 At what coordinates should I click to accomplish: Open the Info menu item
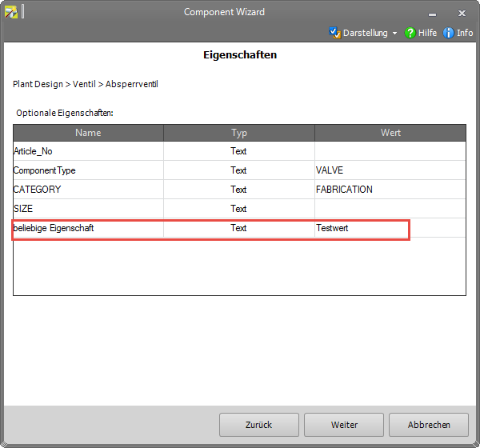(x=465, y=33)
